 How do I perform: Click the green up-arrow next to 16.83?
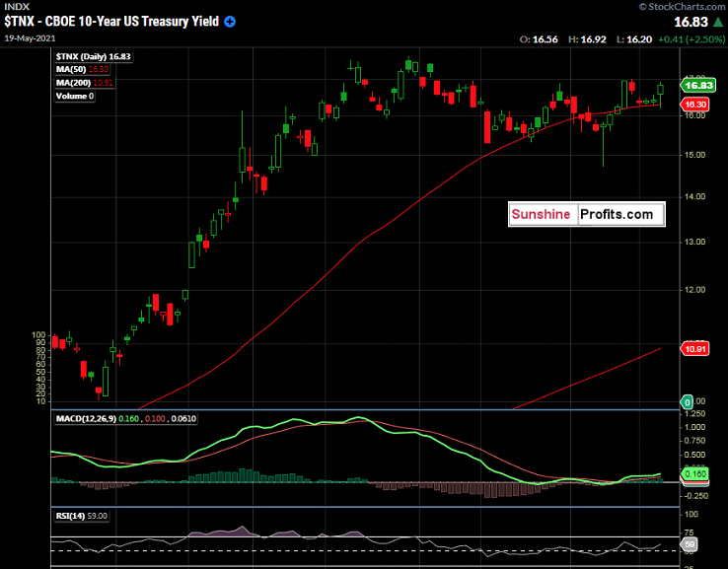coord(718,22)
